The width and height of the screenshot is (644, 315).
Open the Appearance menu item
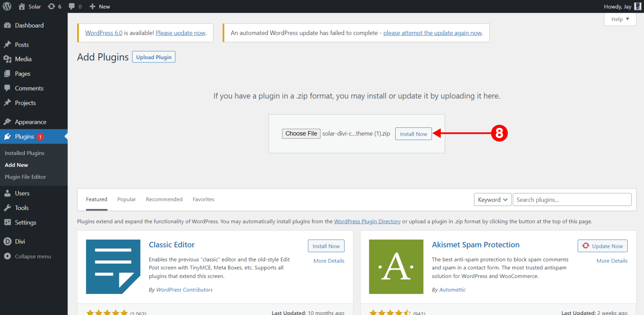point(34,122)
